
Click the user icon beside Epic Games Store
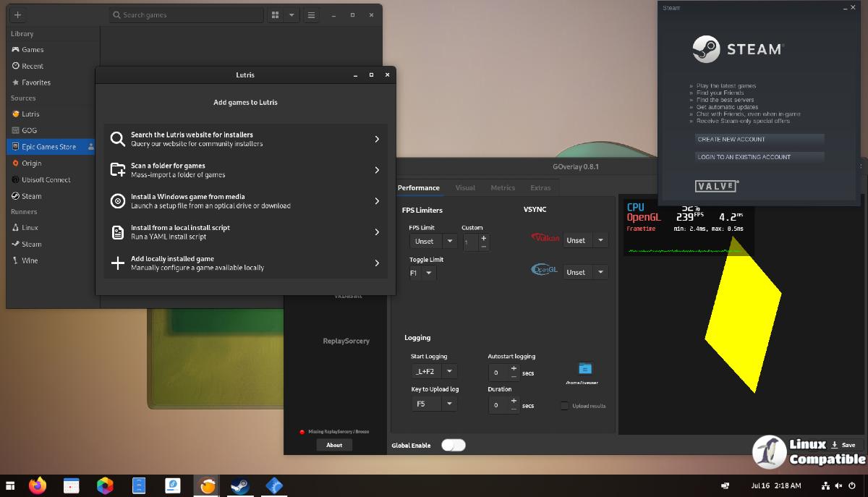pos(90,147)
